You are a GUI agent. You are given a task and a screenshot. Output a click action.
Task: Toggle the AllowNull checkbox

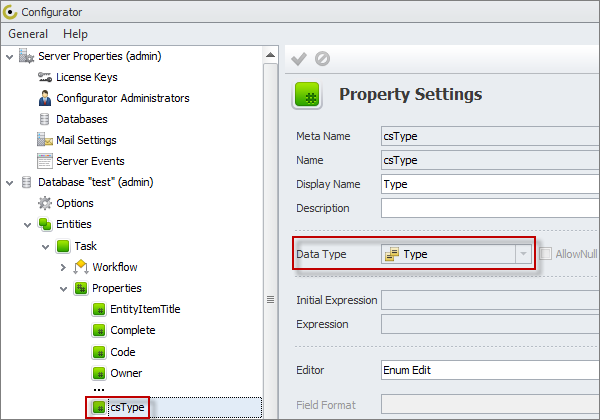pyautogui.click(x=546, y=254)
